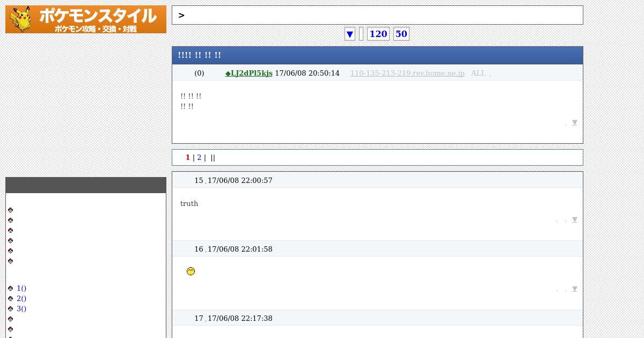This screenshot has height=338, width=644.
Task: Show the latest 120 posts
Action: [x=378, y=34]
